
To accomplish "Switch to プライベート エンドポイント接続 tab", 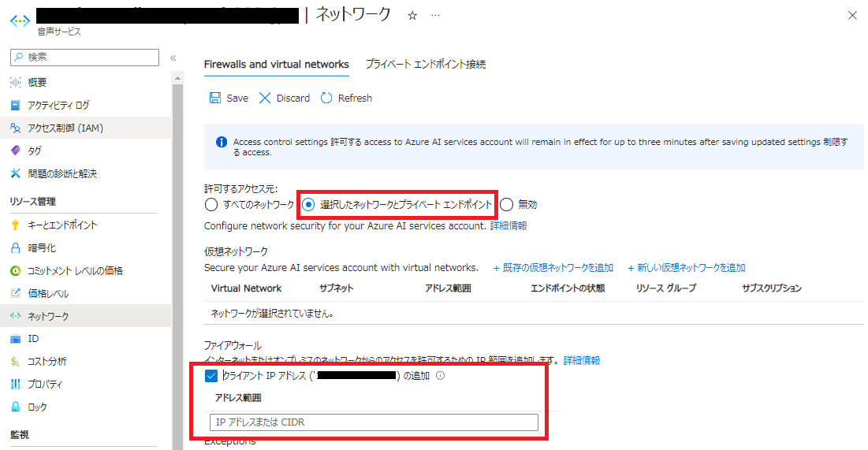I will point(425,64).
